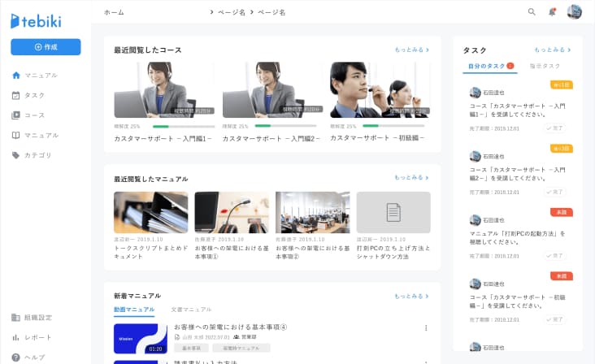Screen dimensions: 595x364
Task: Click the ホーム breadcrumb link
Action: 115,12
